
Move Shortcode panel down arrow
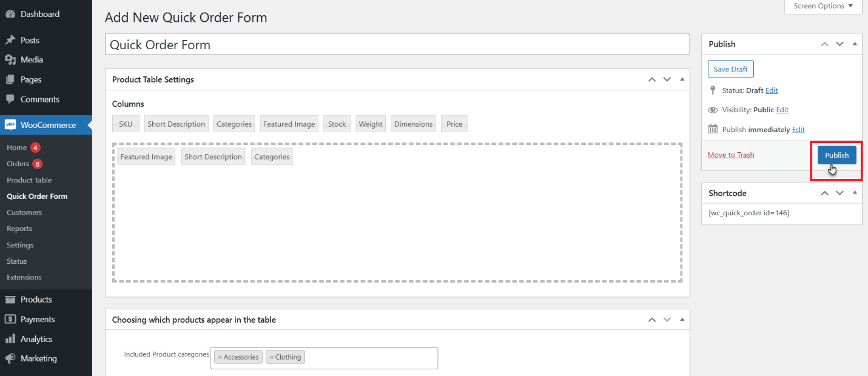[839, 193]
